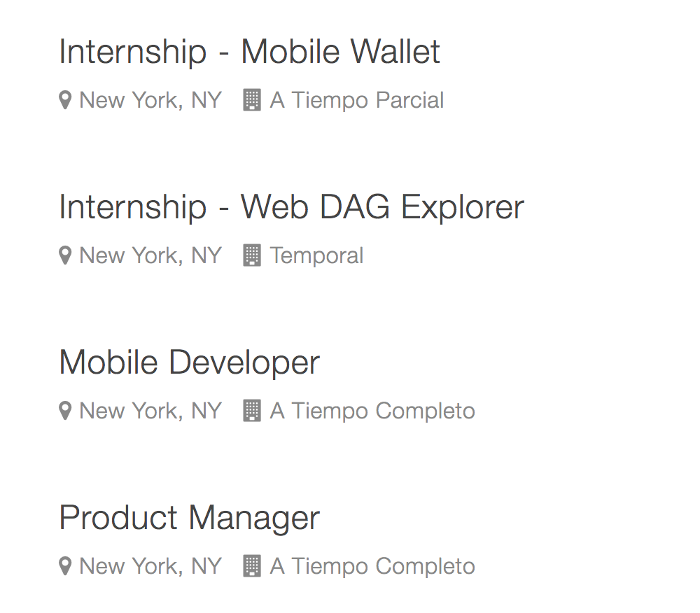Open the Internship - Web DAG Explorer listing
700x613 pixels.
click(x=291, y=208)
